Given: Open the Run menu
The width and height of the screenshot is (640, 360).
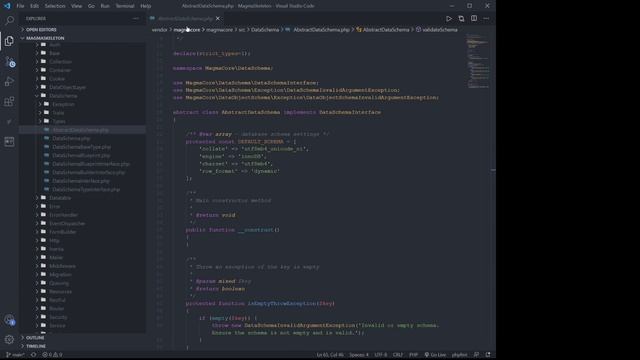Looking at the screenshot, I should [x=105, y=6].
